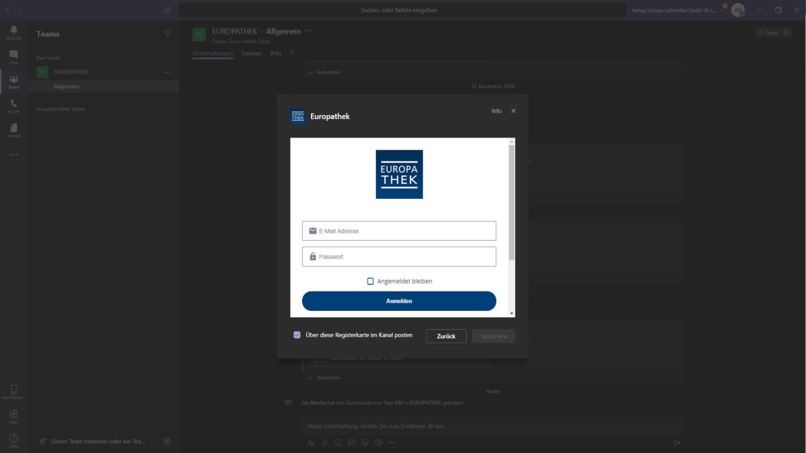Viewport: 806px width, 453px height.
Task: Expand the 'Ausgeblendete Teams' section
Action: 61,109
